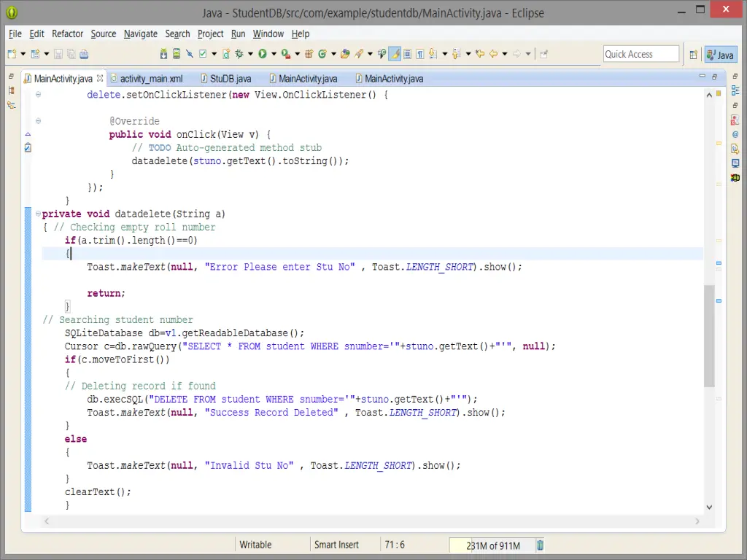Image resolution: width=747 pixels, height=560 pixels.
Task: Open the Console view icon in right trim
Action: pos(735,163)
